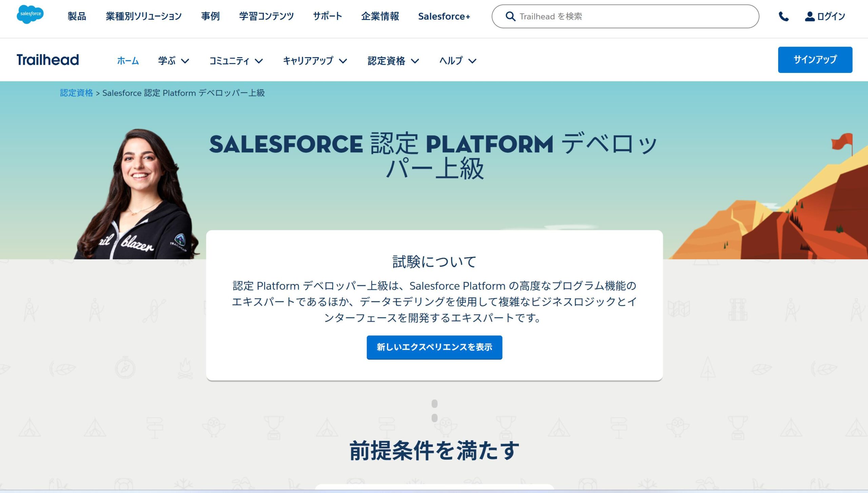Image resolution: width=868 pixels, height=493 pixels.
Task: Click the magnifier search icon
Action: pyautogui.click(x=510, y=16)
